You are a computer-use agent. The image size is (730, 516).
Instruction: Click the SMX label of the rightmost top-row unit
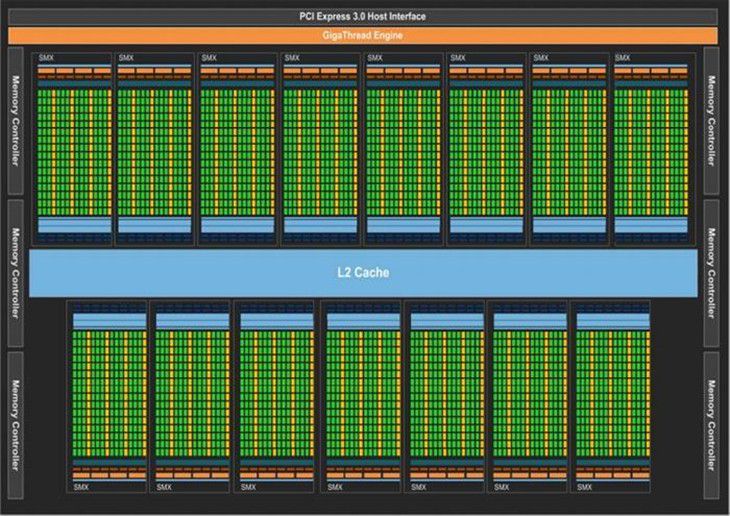click(622, 58)
